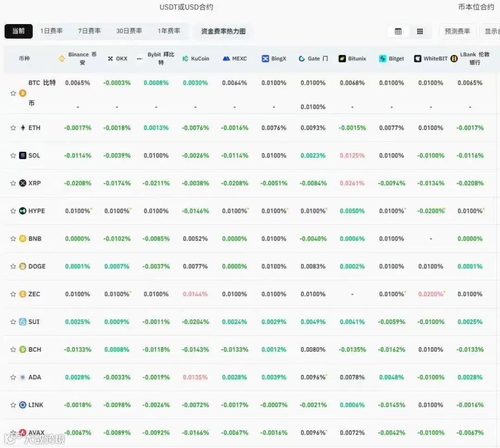Click the Gate logo icon

pos(302,59)
